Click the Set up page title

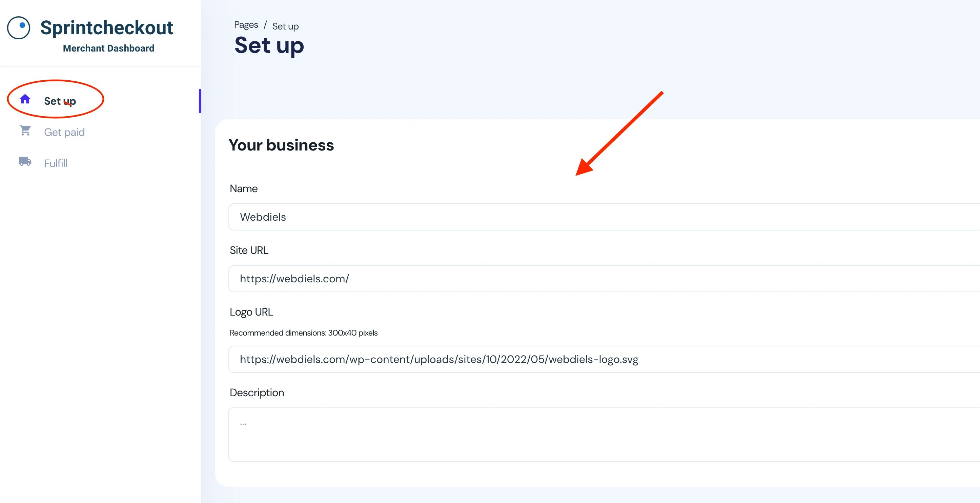(x=269, y=45)
